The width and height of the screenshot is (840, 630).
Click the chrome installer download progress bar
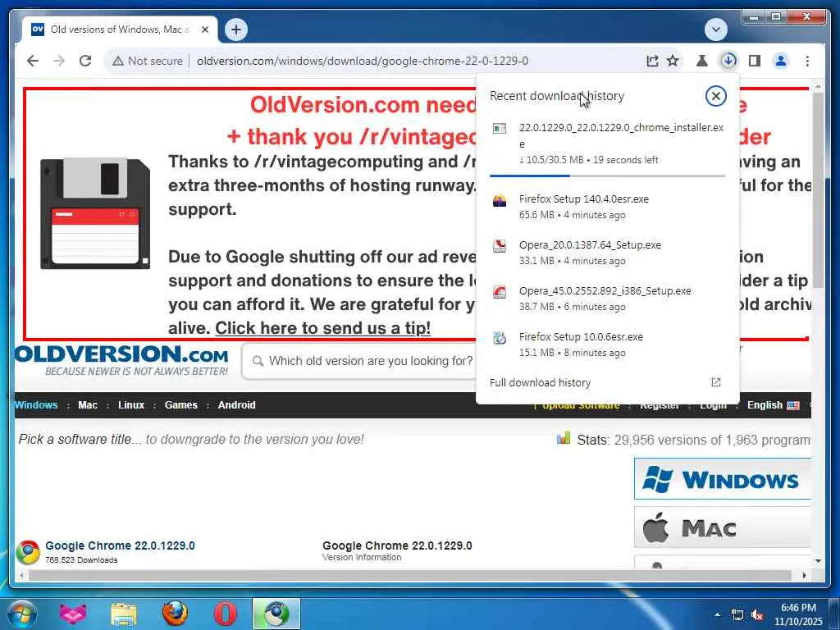(x=608, y=176)
